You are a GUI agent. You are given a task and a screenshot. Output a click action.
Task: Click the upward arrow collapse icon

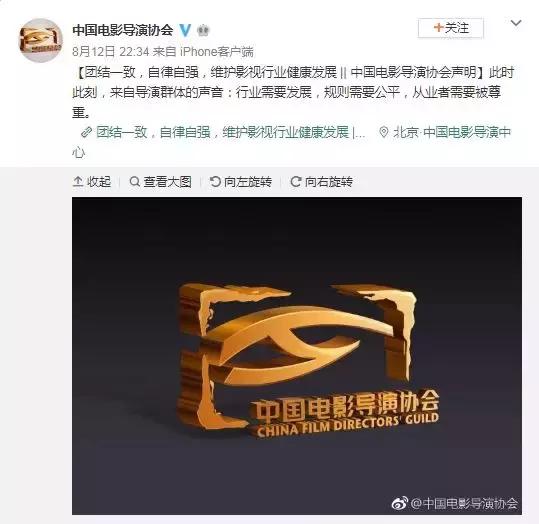78,182
